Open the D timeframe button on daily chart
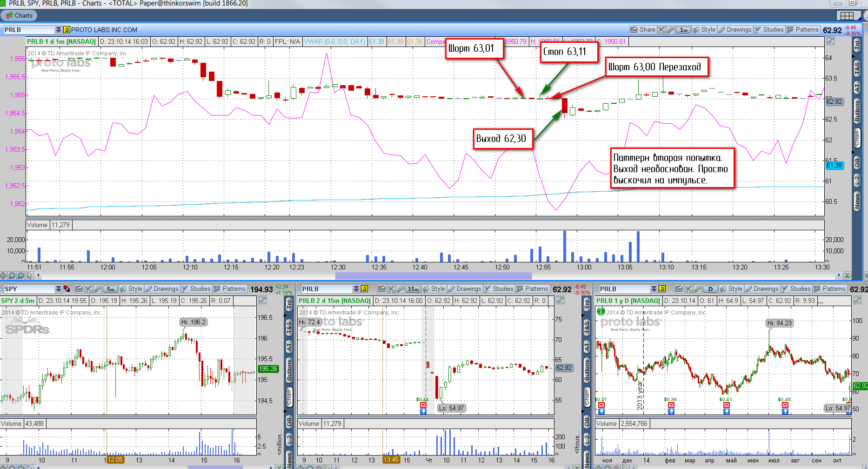 [710, 289]
